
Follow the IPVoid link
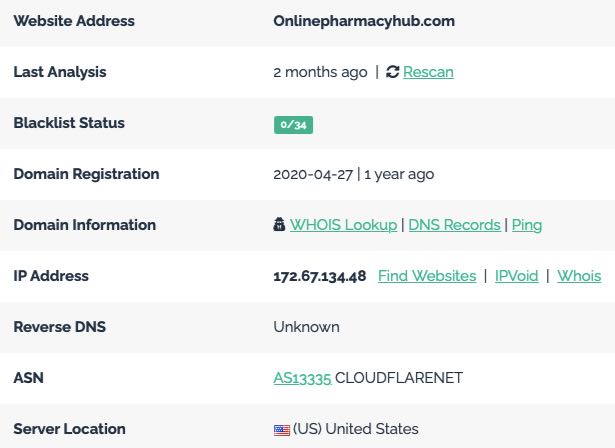click(517, 276)
